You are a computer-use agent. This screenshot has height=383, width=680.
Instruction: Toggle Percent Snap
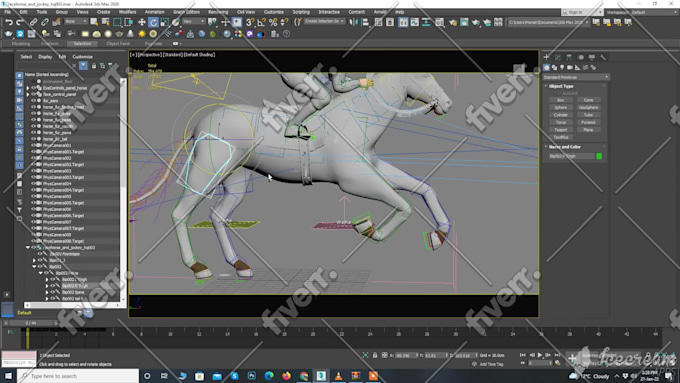click(273, 22)
